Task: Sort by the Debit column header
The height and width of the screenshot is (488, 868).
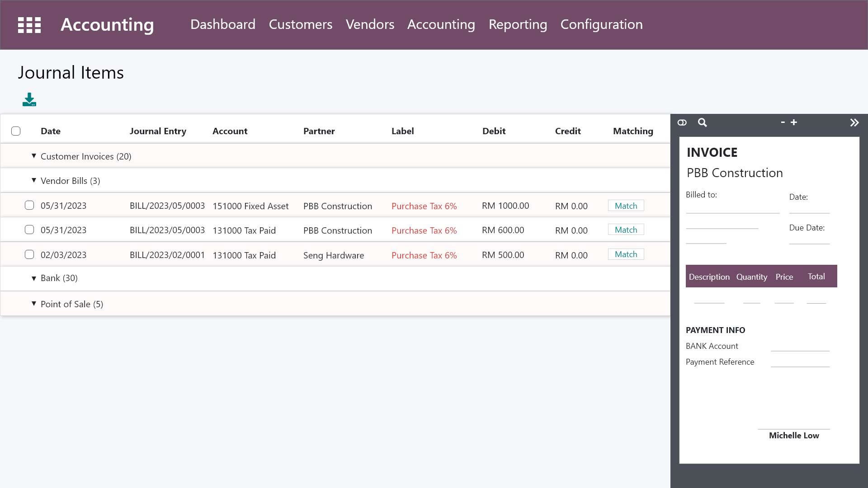Action: pyautogui.click(x=494, y=131)
